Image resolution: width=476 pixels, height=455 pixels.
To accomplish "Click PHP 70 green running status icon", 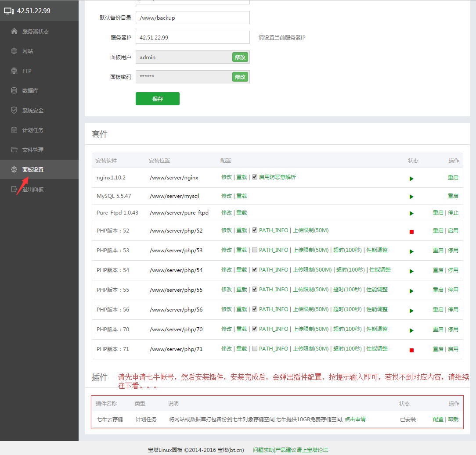I will pos(411,330).
